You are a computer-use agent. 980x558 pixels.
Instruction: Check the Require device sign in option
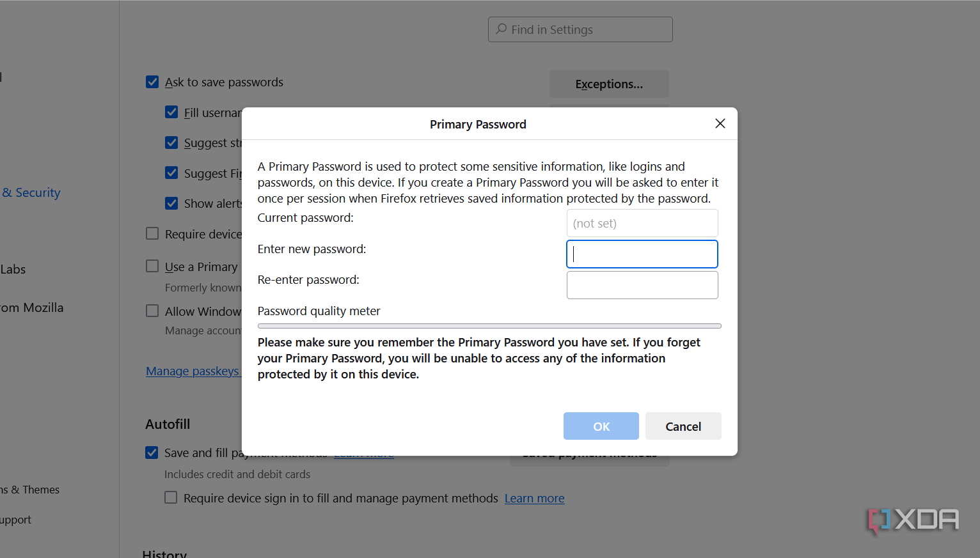click(152, 233)
